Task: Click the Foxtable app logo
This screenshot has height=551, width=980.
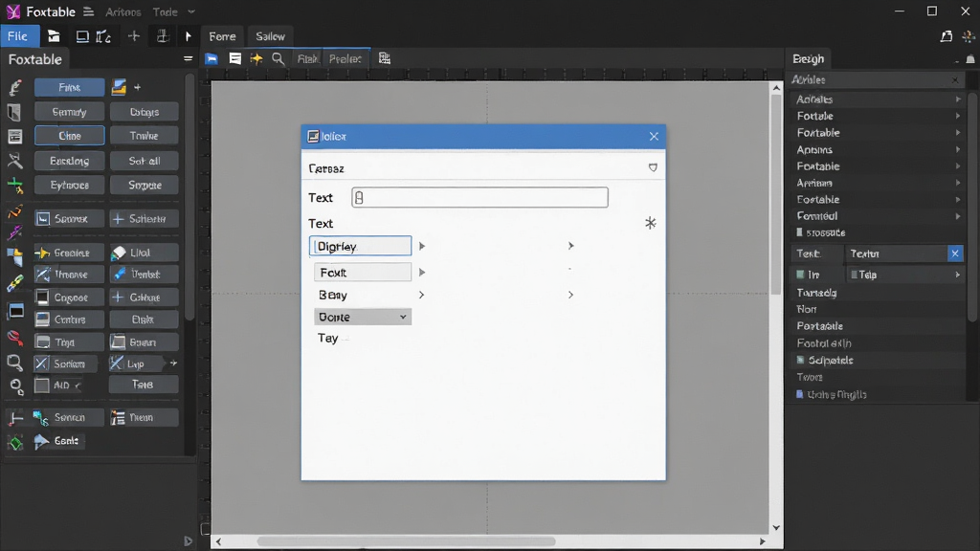Action: 13,11
